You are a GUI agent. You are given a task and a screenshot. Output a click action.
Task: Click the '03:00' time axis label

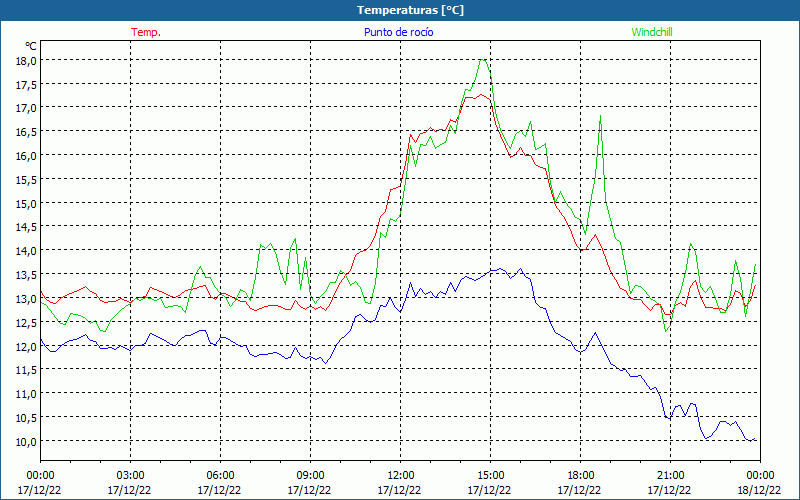point(130,476)
